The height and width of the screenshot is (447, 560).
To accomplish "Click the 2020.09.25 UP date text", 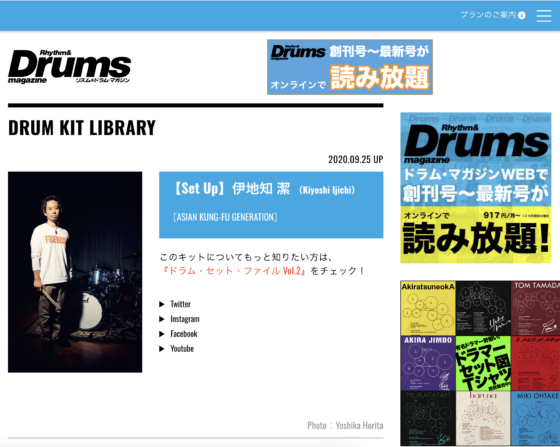I will [x=356, y=159].
